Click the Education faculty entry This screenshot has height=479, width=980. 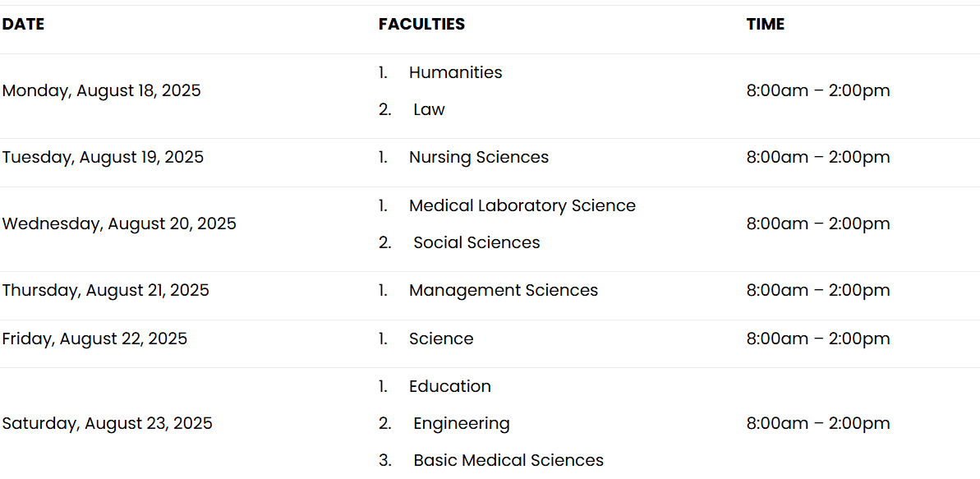(x=450, y=386)
